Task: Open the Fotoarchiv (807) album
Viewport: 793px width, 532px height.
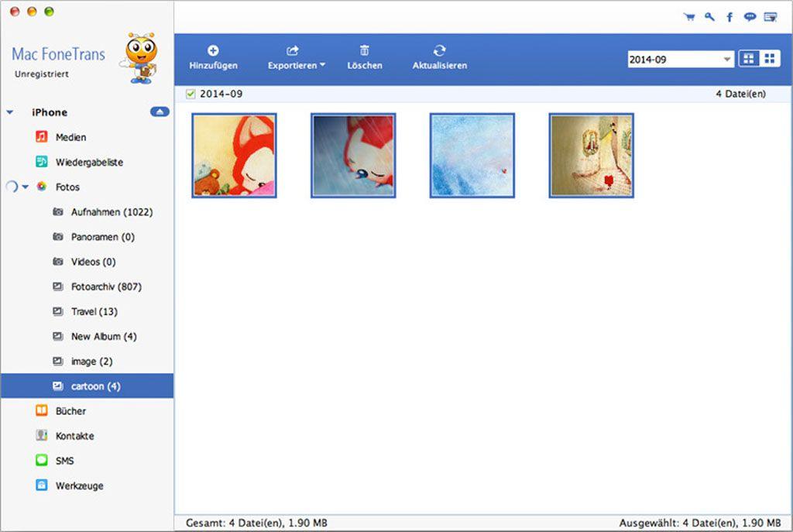Action: [x=106, y=287]
